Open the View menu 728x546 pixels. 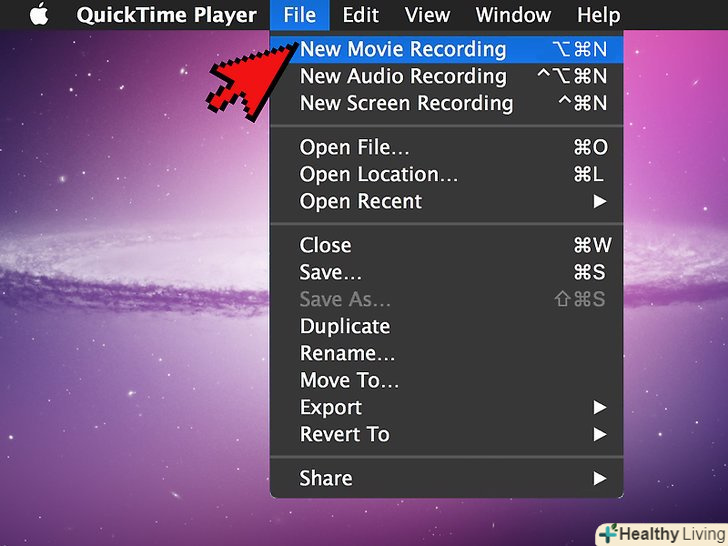[427, 15]
